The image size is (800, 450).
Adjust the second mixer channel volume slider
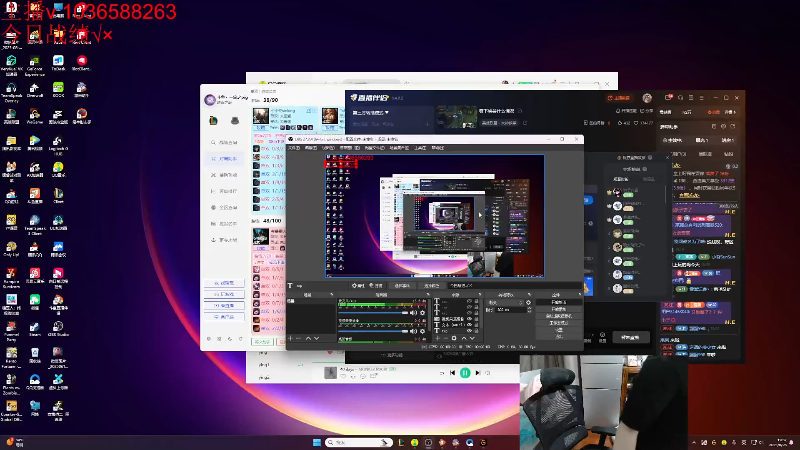tap(373, 331)
